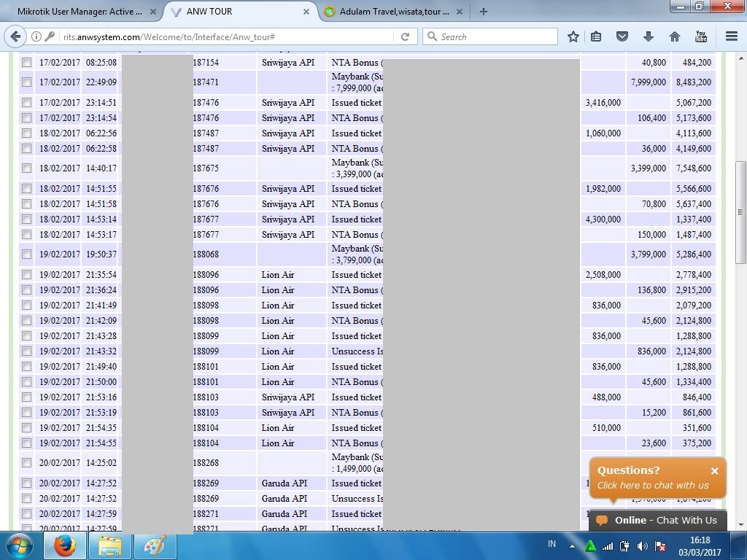The image size is (747, 560).
Task: Go back with the browser back arrow
Action: (x=15, y=36)
